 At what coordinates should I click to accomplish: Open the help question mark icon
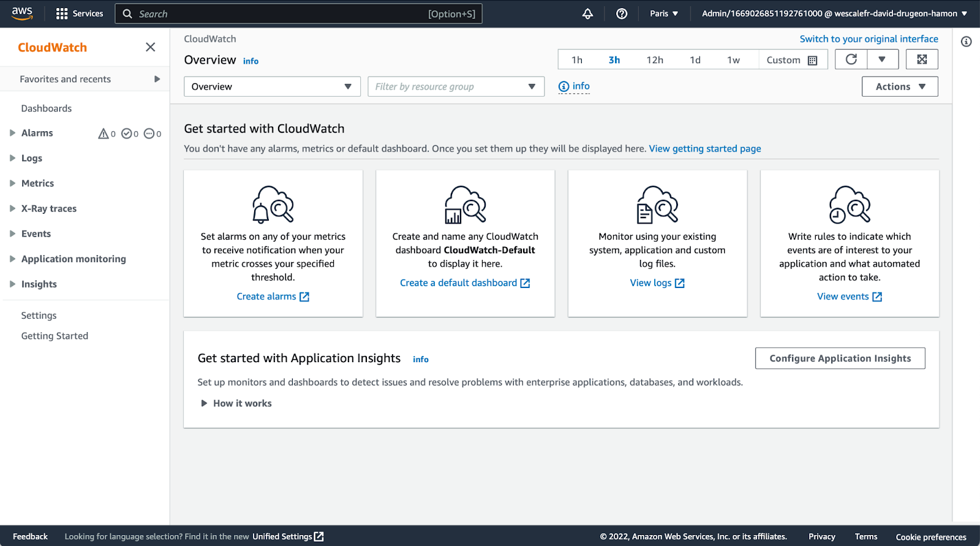coord(622,13)
